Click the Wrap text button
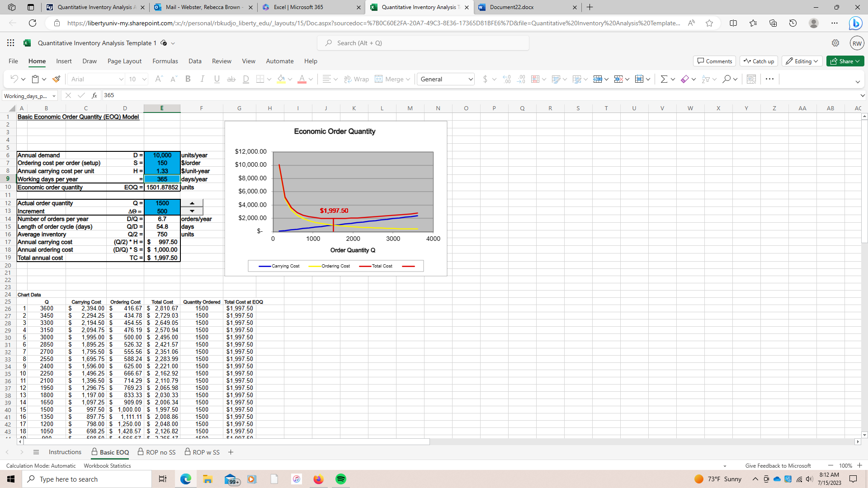This screenshot has height=488, width=868. click(x=356, y=79)
